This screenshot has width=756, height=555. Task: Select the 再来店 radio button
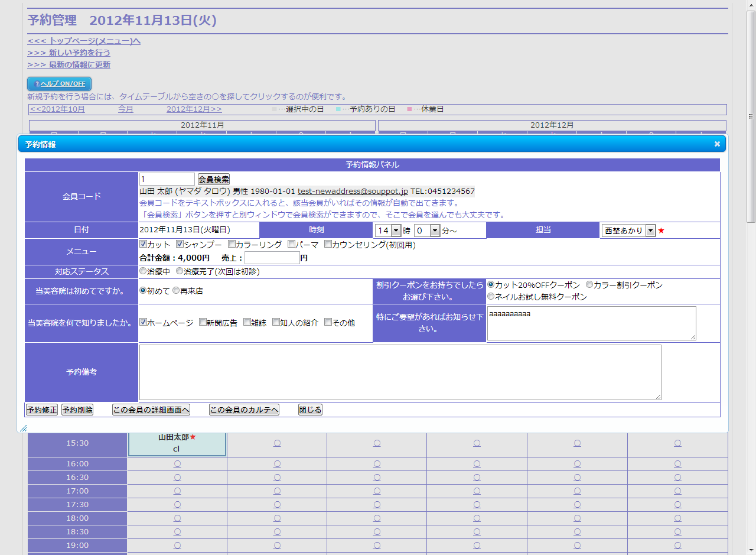click(x=176, y=291)
